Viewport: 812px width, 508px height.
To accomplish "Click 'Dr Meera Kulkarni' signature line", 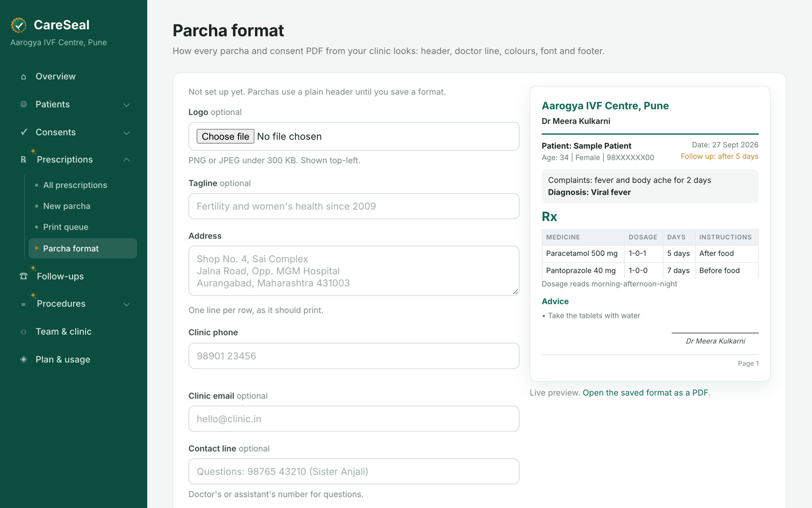I will [x=716, y=341].
